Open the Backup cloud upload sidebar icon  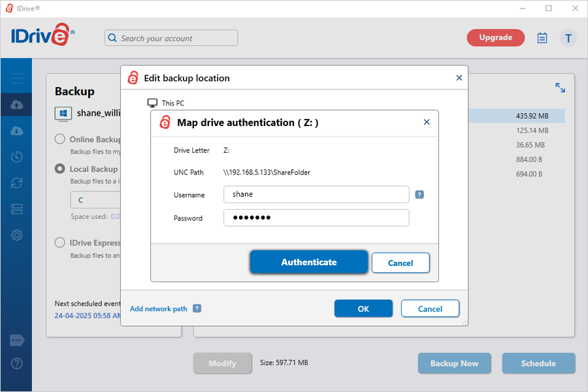[18, 105]
